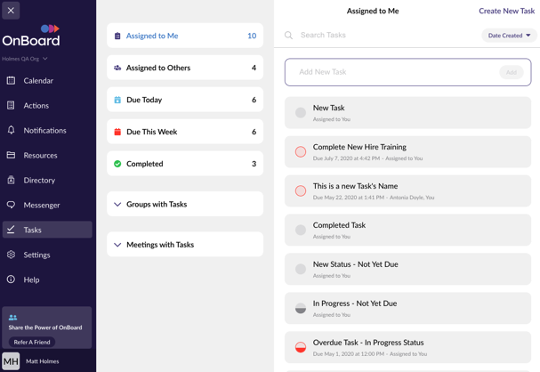This screenshot has height=372, width=540.
Task: Select the Due This Week filter
Action: click(x=185, y=132)
